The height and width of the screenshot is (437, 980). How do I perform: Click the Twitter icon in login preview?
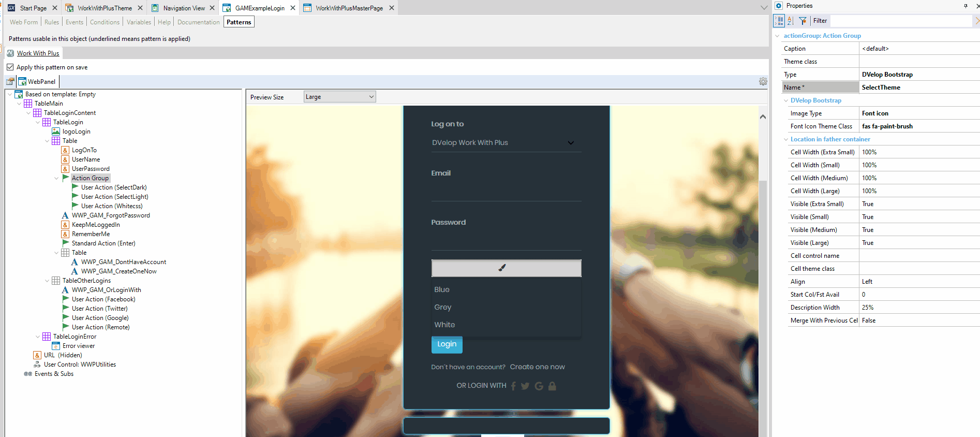point(525,386)
